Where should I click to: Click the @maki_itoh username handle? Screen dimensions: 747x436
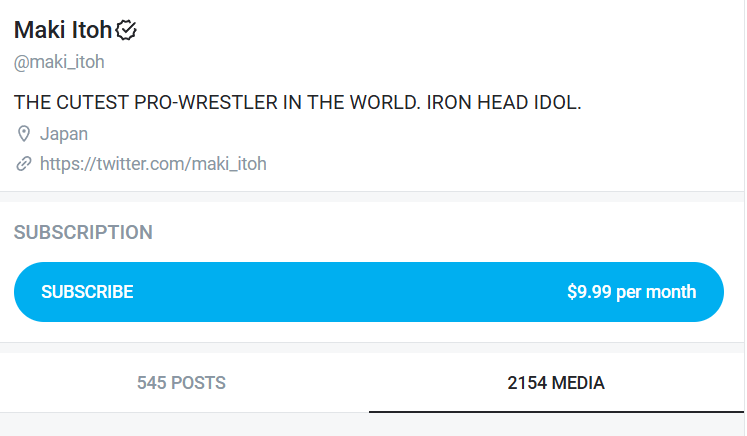pyautogui.click(x=59, y=62)
